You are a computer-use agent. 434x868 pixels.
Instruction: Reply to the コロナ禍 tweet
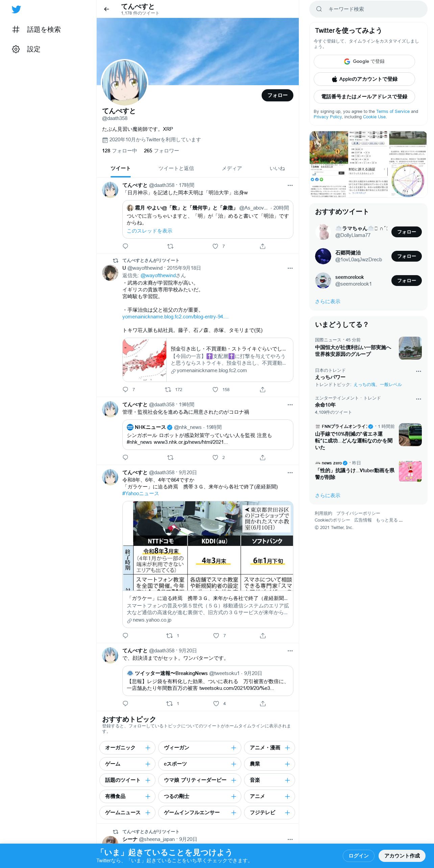point(125,457)
